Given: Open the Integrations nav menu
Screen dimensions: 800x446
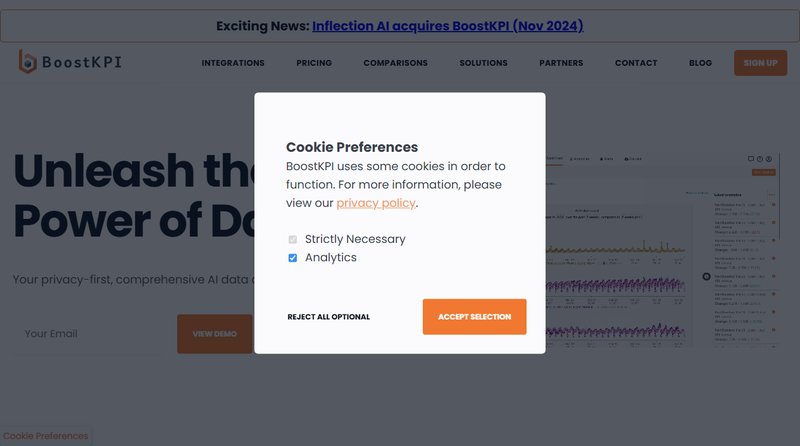Looking at the screenshot, I should point(233,63).
